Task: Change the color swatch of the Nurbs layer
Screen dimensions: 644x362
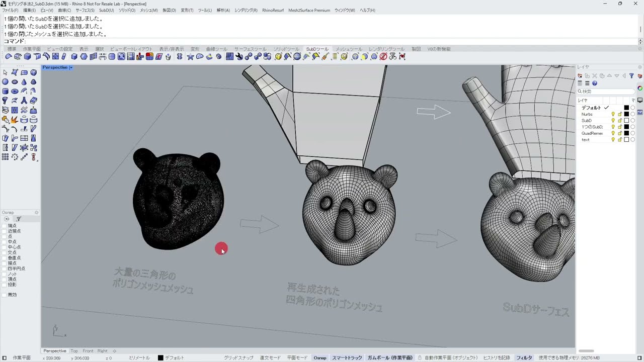Action: tap(626, 114)
